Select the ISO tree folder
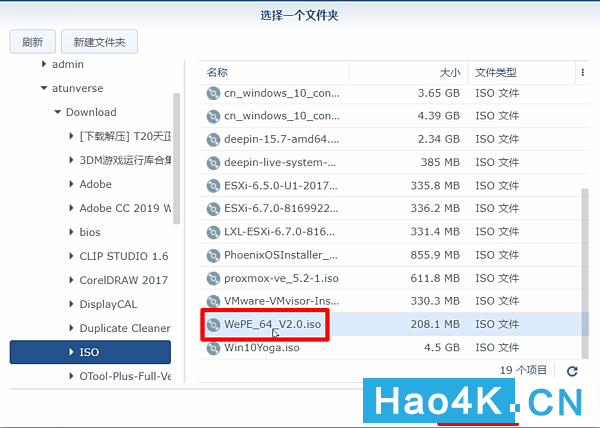The image size is (600, 428). 90,352
